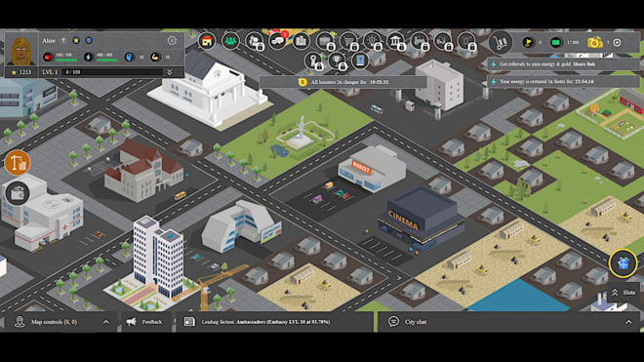Screen dimensions: 644x362
Task: Click the lightning energy icon
Action: pos(88,58)
